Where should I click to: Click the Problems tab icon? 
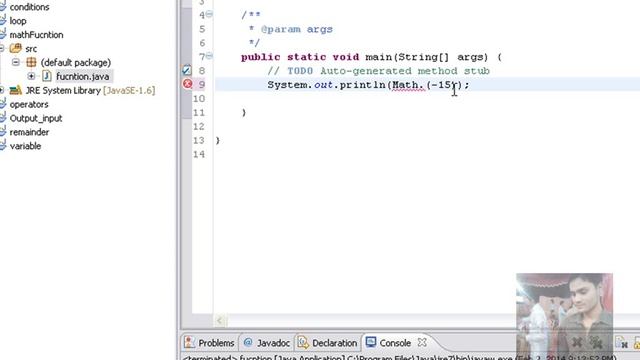pos(189,342)
